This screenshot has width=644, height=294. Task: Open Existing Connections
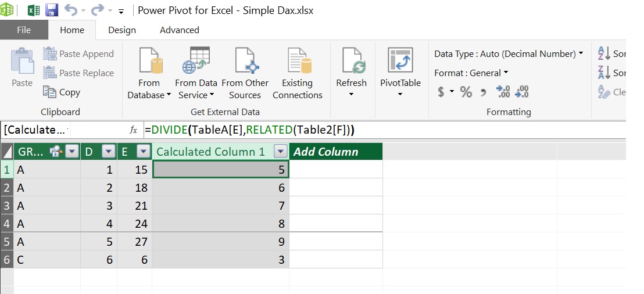point(298,73)
